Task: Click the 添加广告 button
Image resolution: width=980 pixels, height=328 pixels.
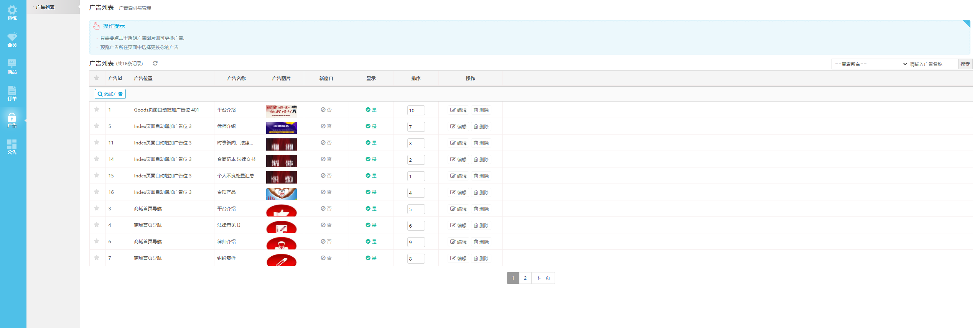Action: point(110,94)
